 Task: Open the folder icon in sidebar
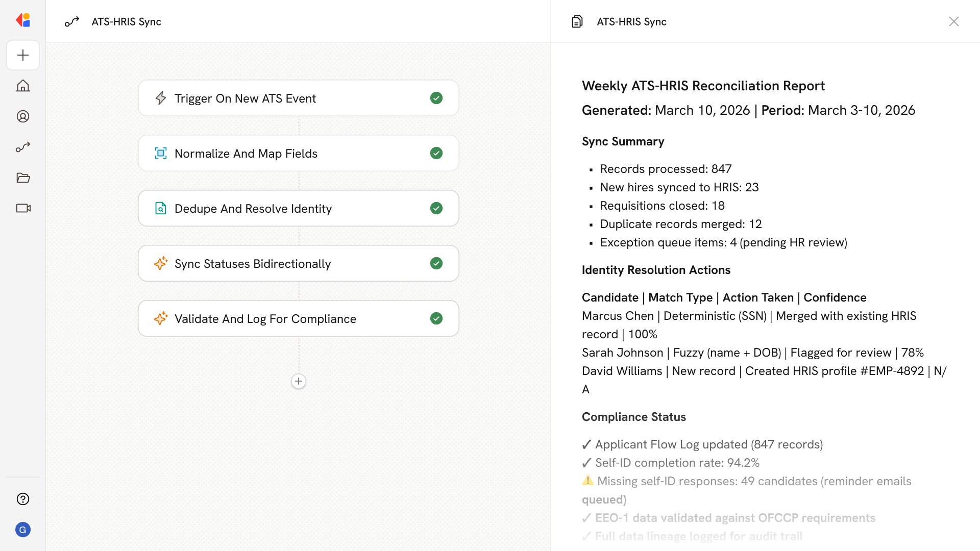(x=23, y=178)
